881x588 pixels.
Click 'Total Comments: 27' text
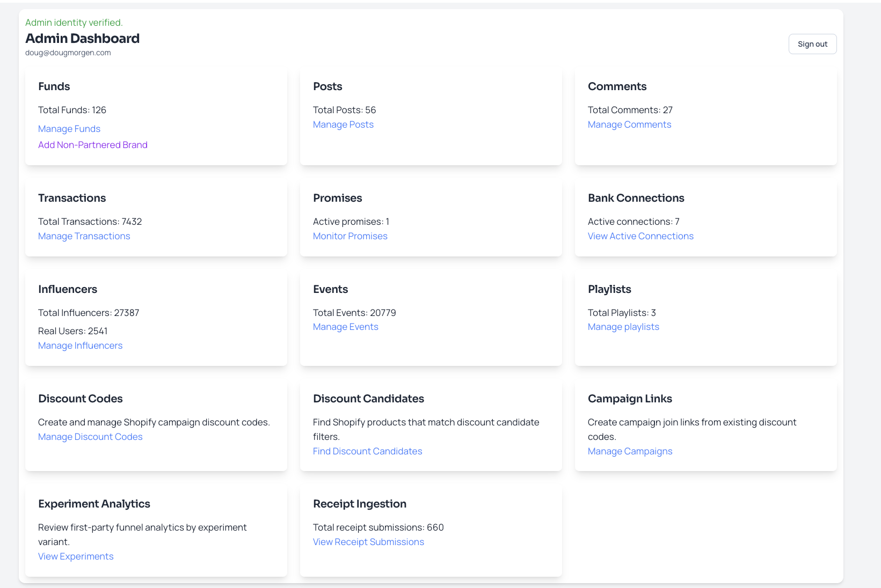pyautogui.click(x=630, y=110)
